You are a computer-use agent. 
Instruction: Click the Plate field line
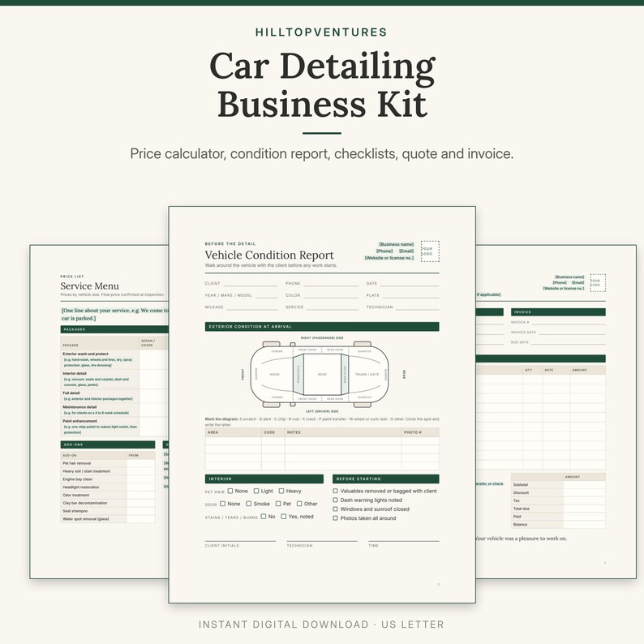pyautogui.click(x=410, y=296)
